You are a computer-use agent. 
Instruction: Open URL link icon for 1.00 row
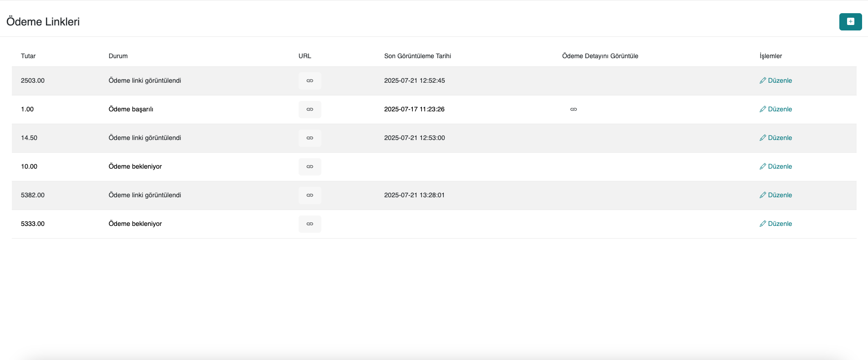point(310,110)
